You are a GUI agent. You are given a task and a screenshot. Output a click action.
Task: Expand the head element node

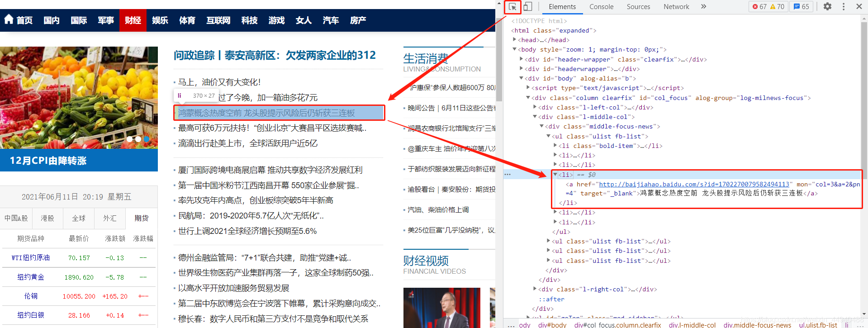click(514, 40)
